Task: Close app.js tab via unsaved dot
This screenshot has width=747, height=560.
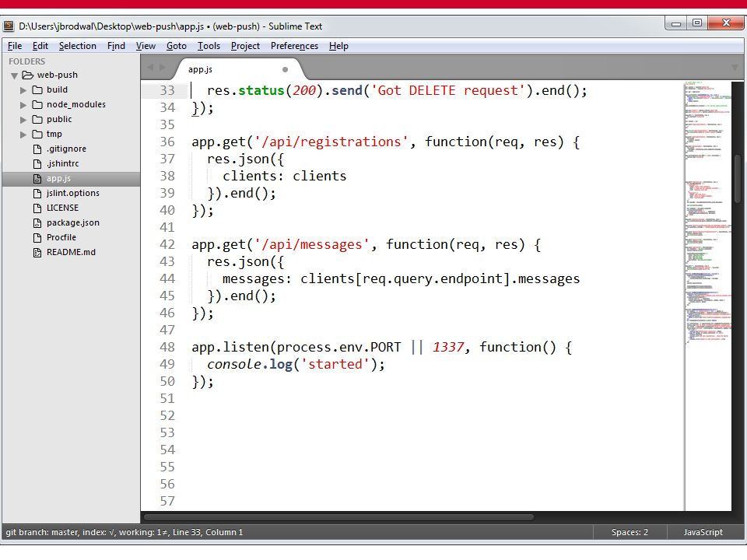Action: point(285,69)
